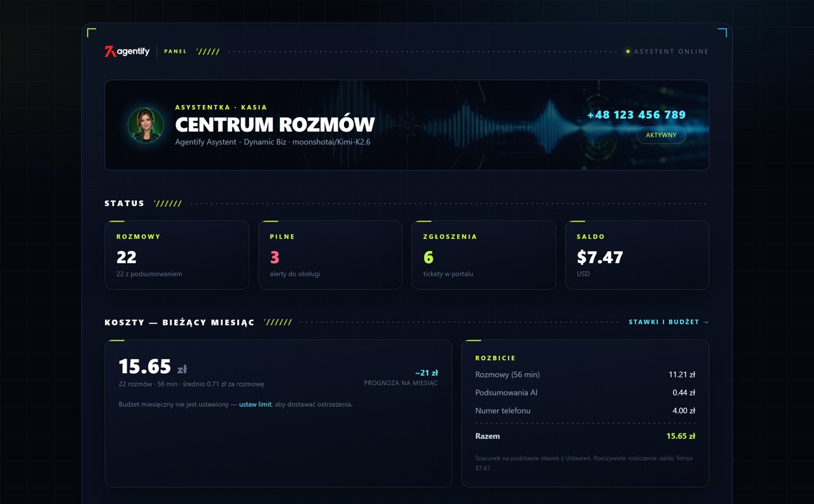814x504 pixels.
Task: Click the $7.47 balance value
Action: [600, 257]
